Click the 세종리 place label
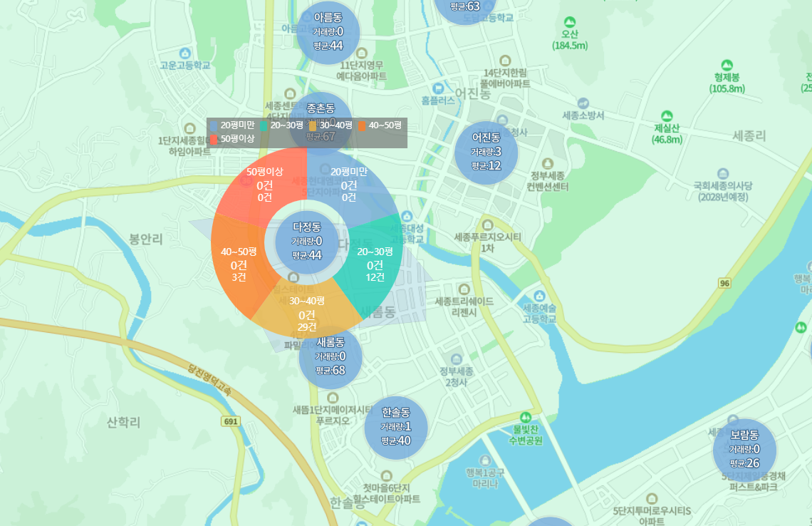Image resolution: width=812 pixels, height=526 pixels. (x=749, y=136)
